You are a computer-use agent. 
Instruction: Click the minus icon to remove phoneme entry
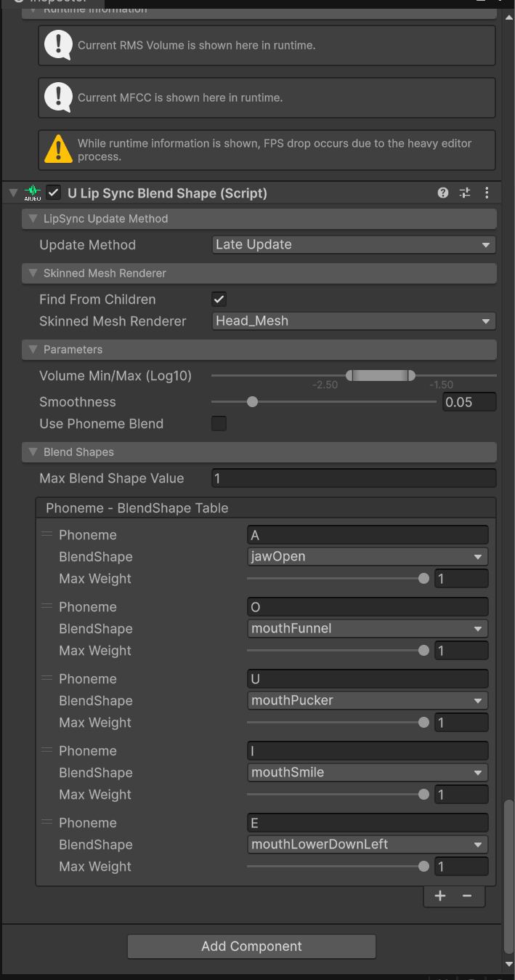coord(467,896)
